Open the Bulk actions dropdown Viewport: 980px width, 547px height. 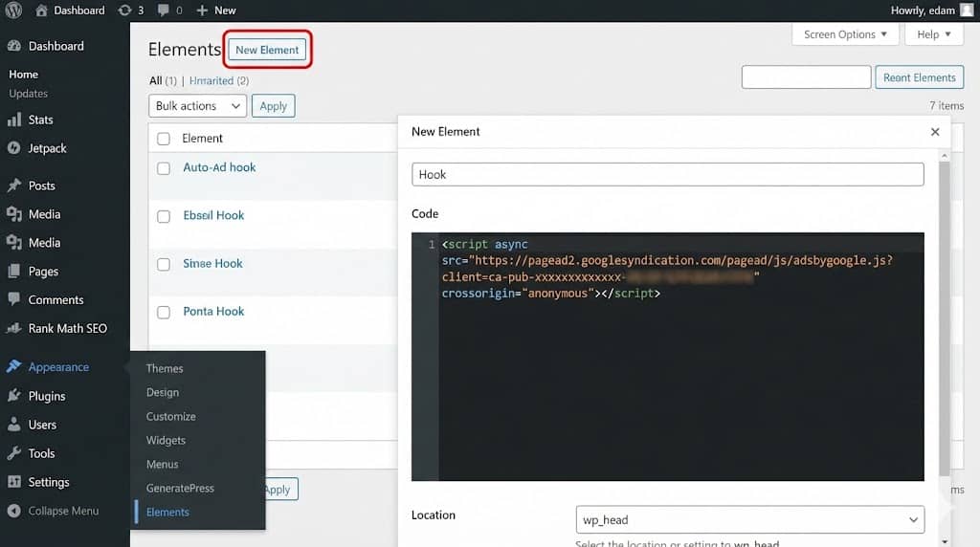[x=197, y=105]
